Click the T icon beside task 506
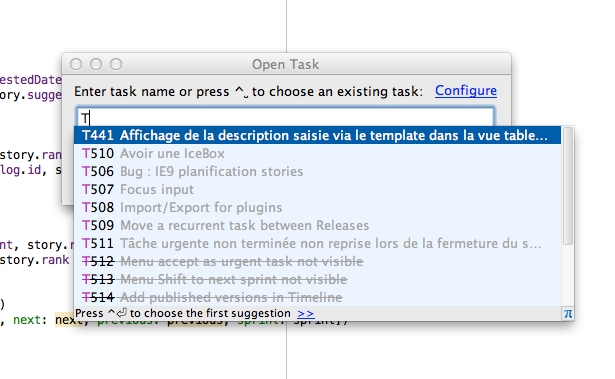Image resolution: width=615 pixels, height=379 pixels. coord(86,171)
